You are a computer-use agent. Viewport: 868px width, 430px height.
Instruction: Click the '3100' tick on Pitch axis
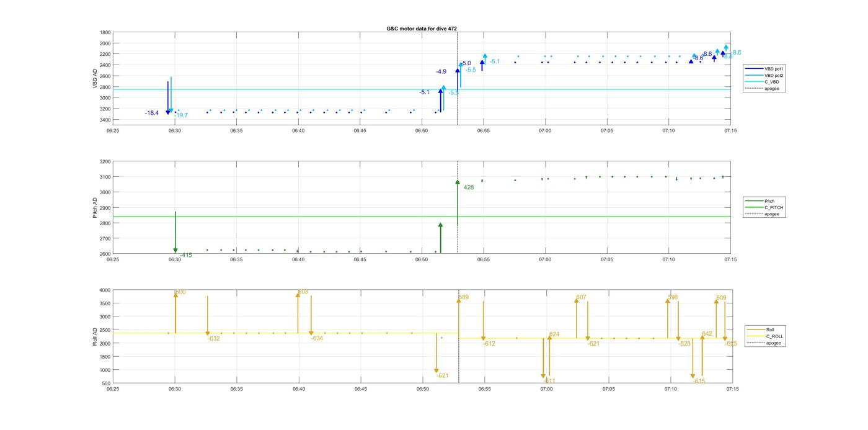105,177
